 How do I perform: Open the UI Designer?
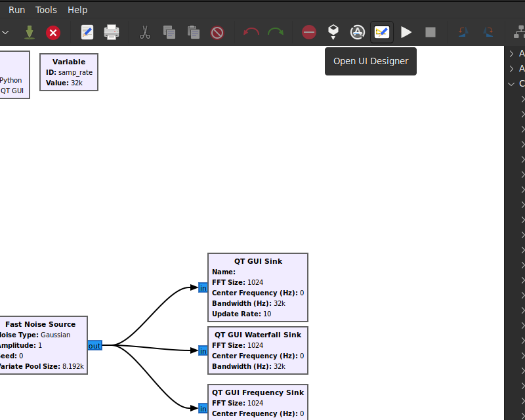pos(381,31)
